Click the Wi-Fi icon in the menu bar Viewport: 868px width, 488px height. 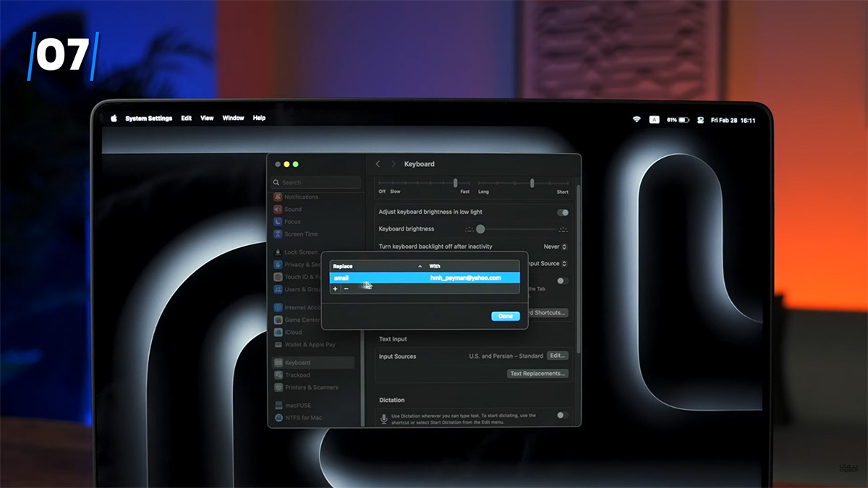point(637,119)
